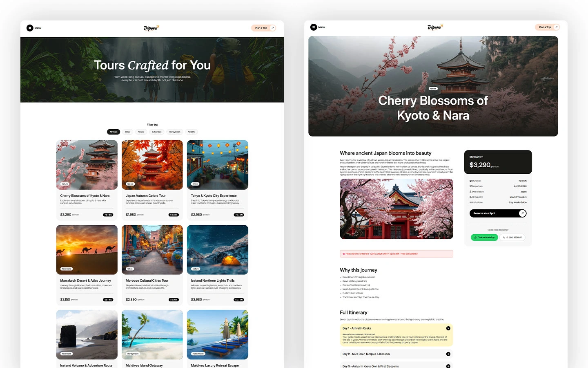Screen dimensions: 588x368
Task: Filter tours by Nature
Action: 141,132
